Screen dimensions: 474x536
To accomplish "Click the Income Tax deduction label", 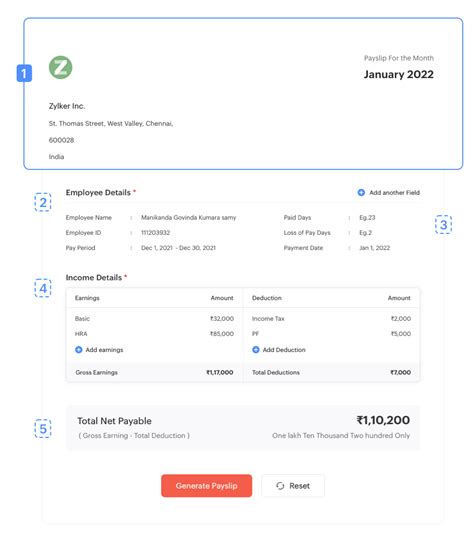I will pyautogui.click(x=268, y=319).
